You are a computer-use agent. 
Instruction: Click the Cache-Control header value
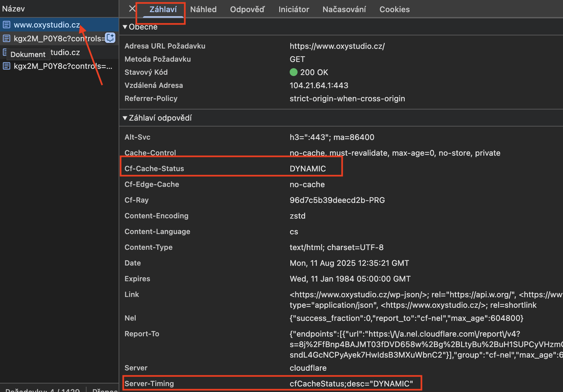coord(395,153)
